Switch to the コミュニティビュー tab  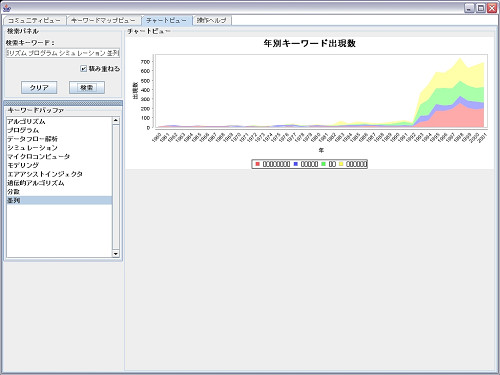[34, 20]
